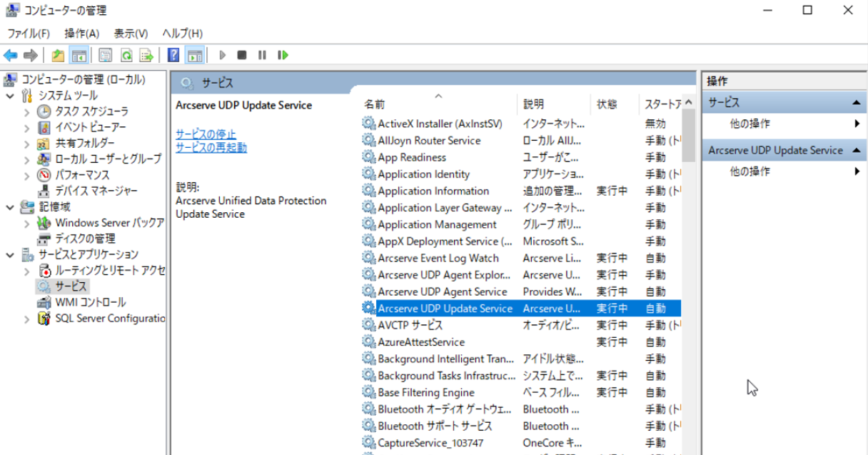Open the 操作(A) menu
The width and height of the screenshot is (868, 455).
[x=82, y=34]
